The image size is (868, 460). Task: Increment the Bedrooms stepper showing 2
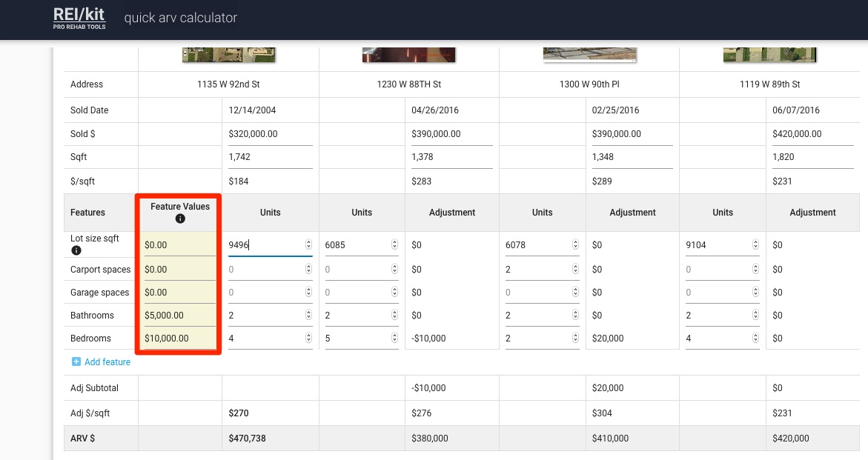574,335
